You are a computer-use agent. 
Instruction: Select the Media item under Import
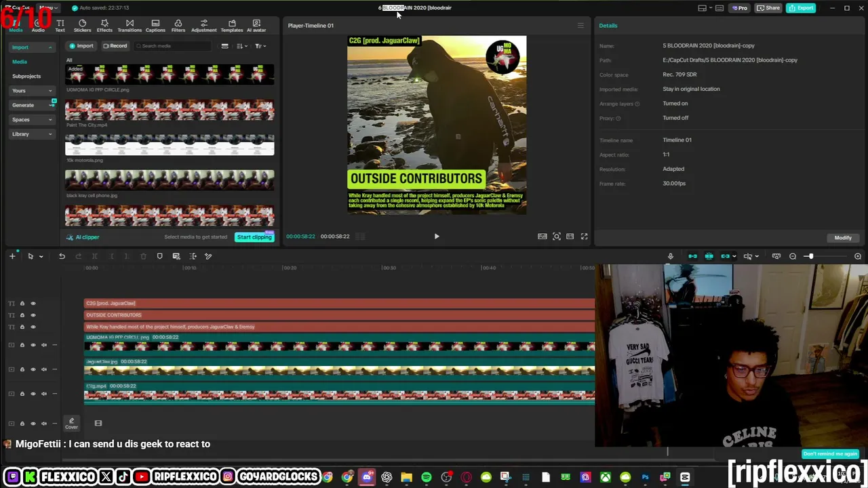20,62
